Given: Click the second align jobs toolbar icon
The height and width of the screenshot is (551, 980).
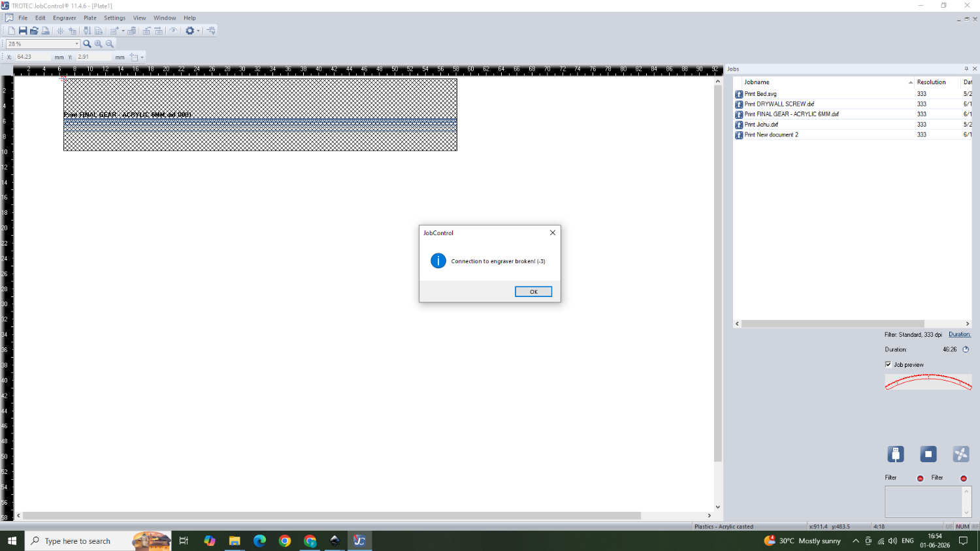Looking at the screenshot, I should coord(158,31).
